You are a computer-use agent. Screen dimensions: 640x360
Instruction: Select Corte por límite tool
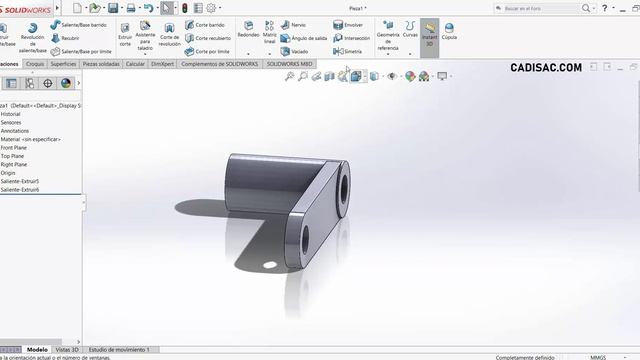click(x=207, y=51)
